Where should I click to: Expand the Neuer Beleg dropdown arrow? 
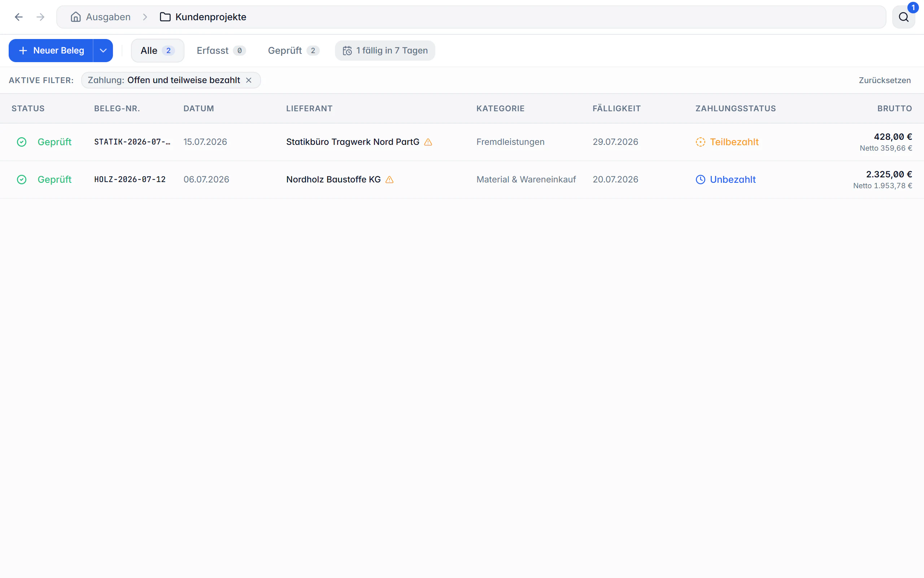[x=103, y=51]
